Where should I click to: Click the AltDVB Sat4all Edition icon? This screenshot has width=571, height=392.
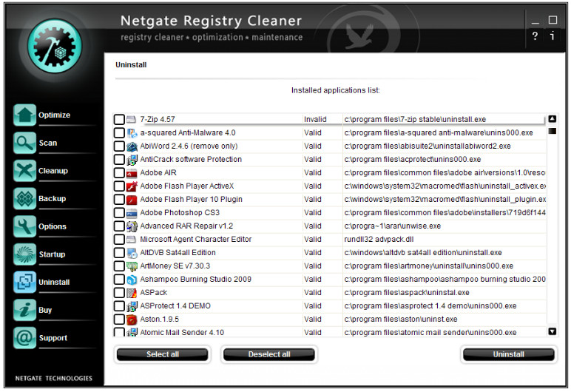tap(132, 253)
